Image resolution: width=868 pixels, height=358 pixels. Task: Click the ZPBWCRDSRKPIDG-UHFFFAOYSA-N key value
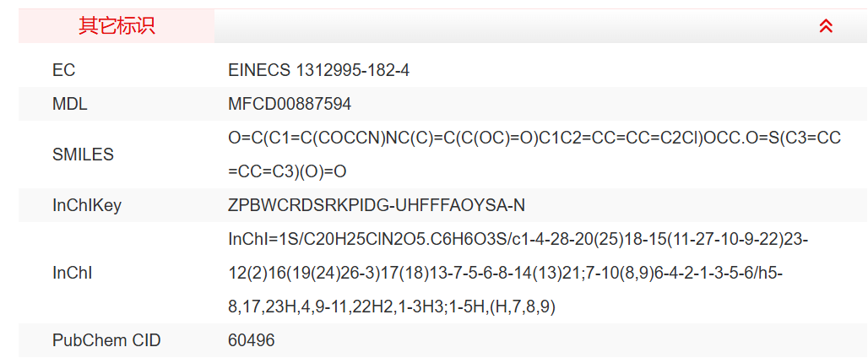[377, 205]
